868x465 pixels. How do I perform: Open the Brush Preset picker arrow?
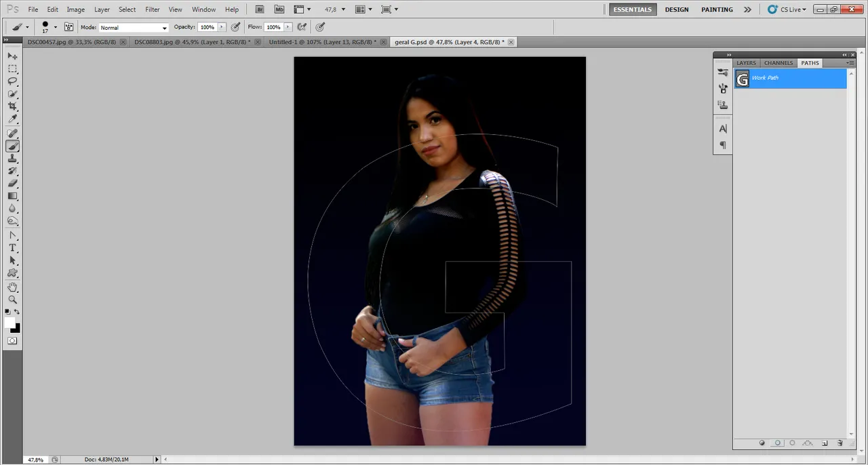[x=56, y=28]
